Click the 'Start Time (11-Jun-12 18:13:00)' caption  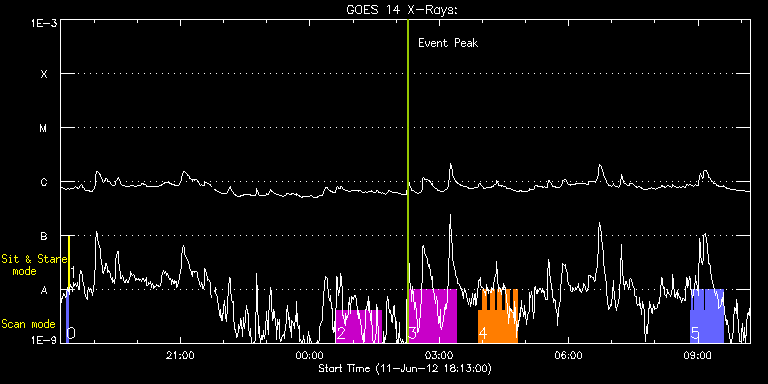pos(405,368)
